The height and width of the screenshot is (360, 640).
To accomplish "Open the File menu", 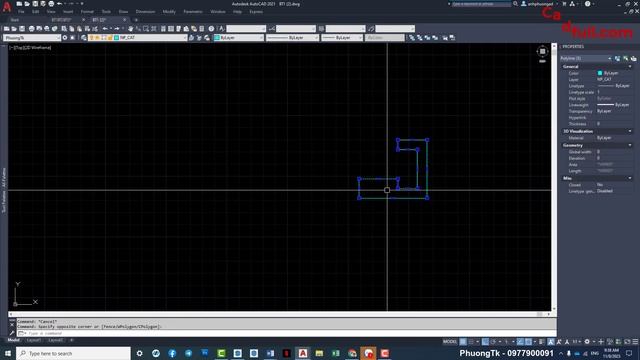I will (x=21, y=12).
